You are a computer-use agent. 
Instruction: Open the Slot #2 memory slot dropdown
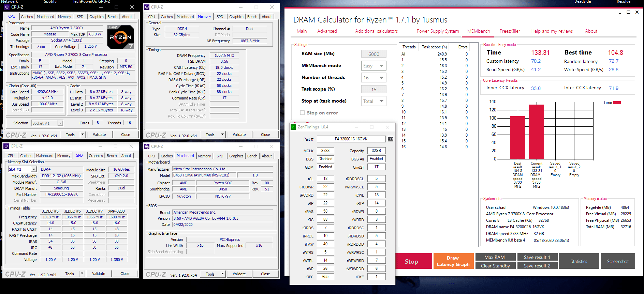click(22, 169)
